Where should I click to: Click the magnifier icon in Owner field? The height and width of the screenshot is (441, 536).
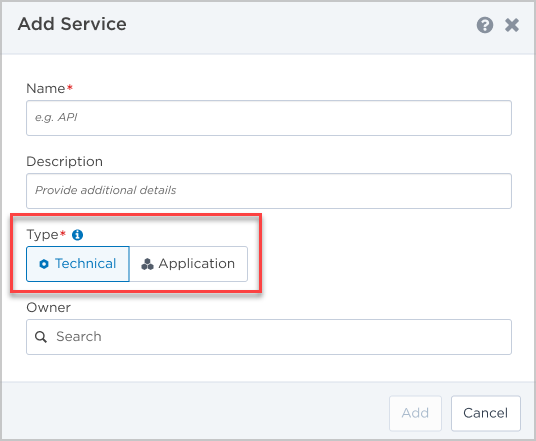(x=41, y=337)
